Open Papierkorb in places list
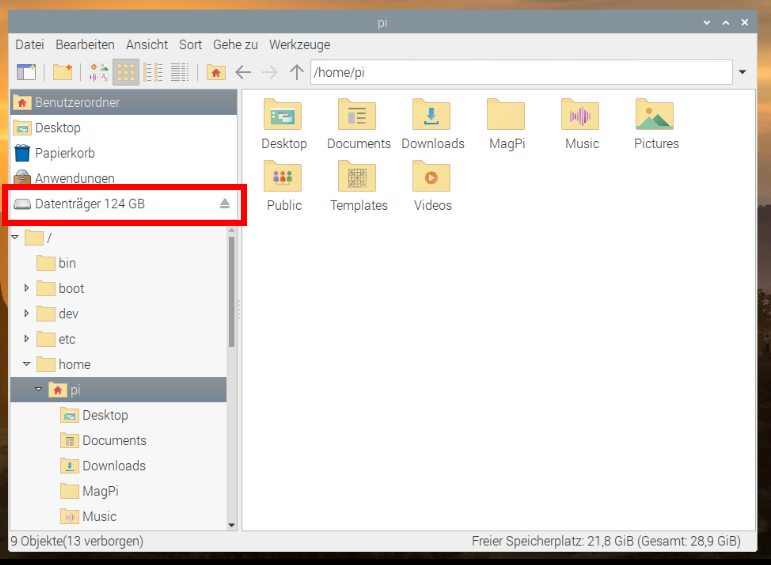Viewport: 771px width, 565px height. 123,153
